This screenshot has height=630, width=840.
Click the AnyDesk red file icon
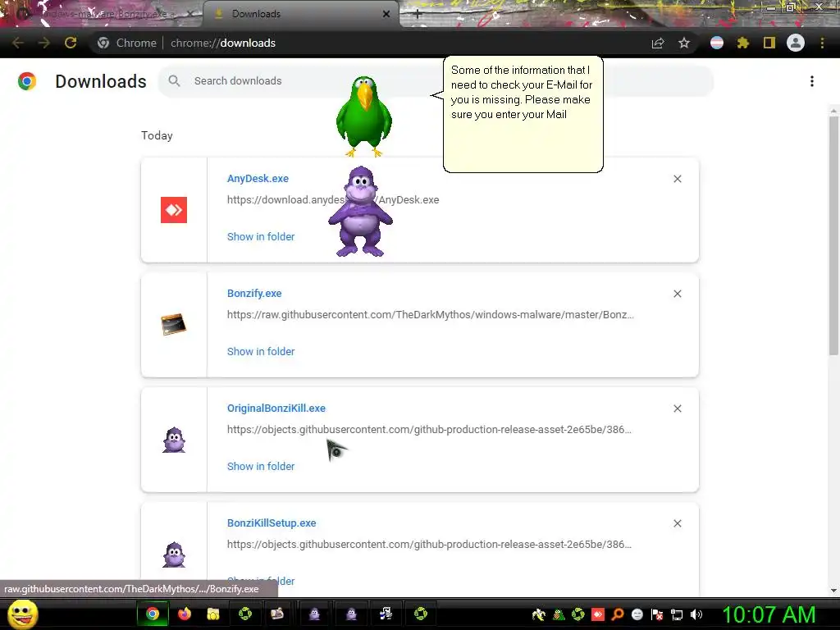pyautogui.click(x=174, y=209)
